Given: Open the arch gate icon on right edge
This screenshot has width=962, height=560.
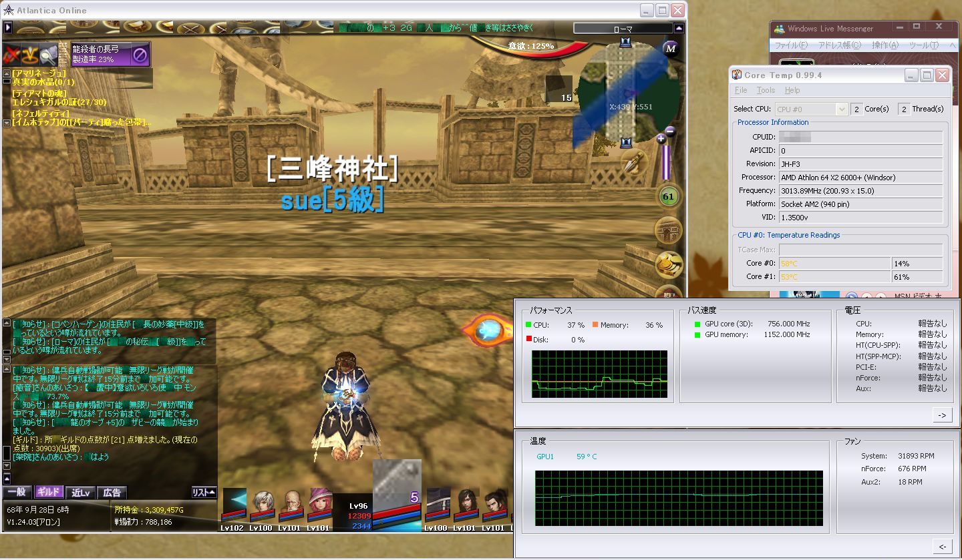Looking at the screenshot, I should click(x=667, y=231).
